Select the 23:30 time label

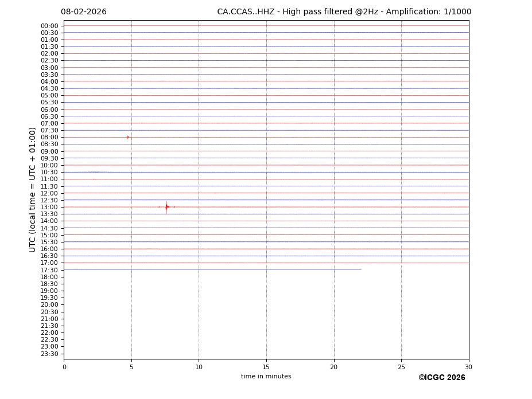tap(49, 354)
